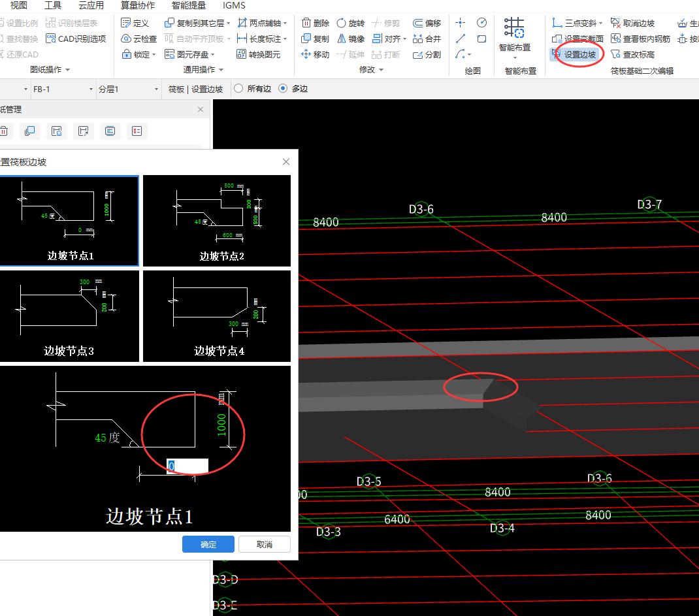
Task: Run 云检查 from the ribbon
Action: coord(139,39)
